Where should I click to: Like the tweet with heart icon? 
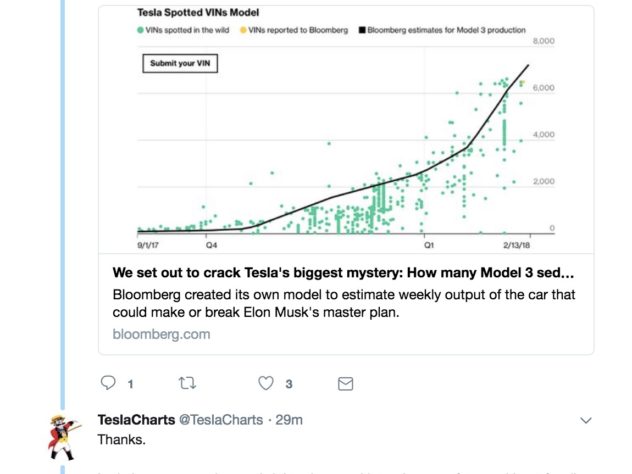(266, 383)
